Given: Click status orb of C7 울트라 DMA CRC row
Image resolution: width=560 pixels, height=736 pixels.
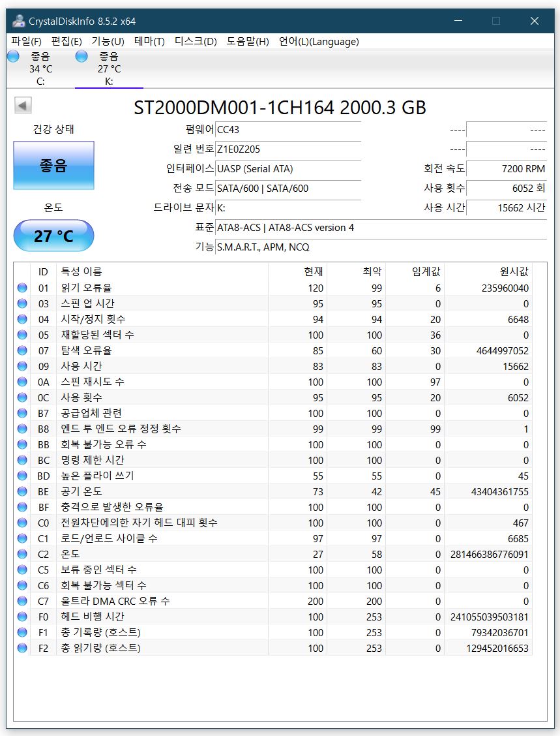Looking at the screenshot, I should (x=22, y=601).
